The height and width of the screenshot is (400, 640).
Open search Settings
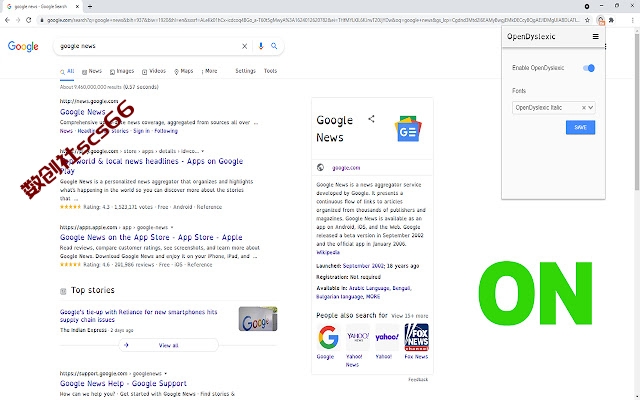[245, 71]
